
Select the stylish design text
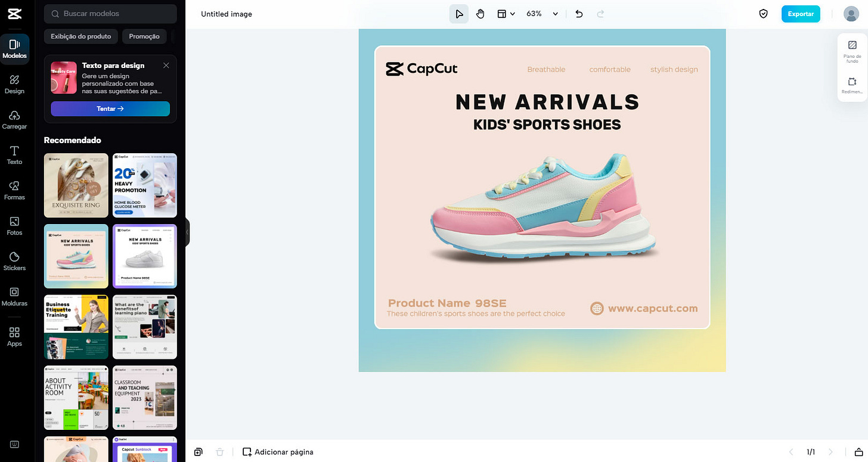tap(674, 70)
